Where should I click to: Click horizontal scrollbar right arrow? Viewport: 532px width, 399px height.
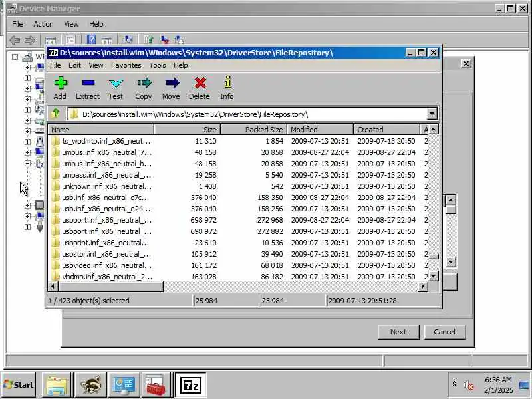click(423, 287)
